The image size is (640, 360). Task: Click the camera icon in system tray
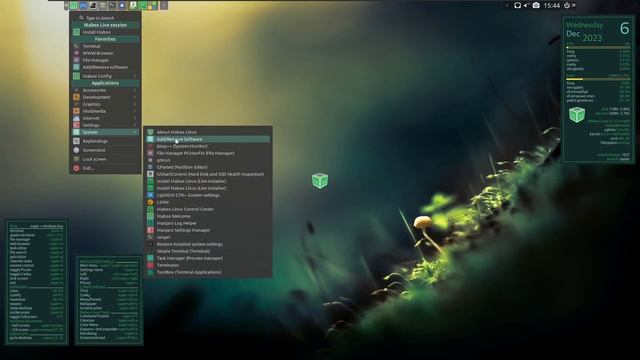pyautogui.click(x=536, y=5)
